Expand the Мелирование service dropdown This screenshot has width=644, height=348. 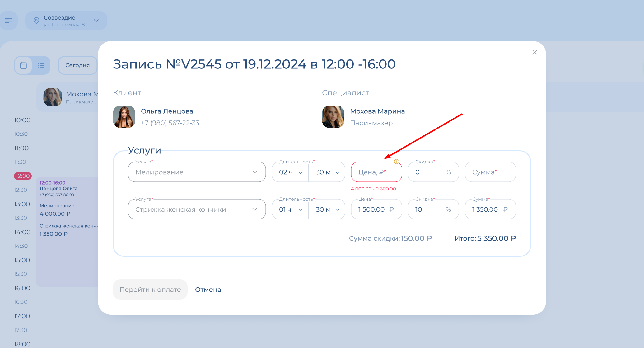(x=254, y=172)
